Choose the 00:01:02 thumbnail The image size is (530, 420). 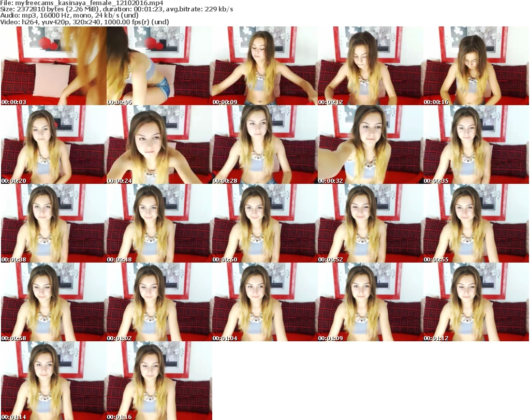click(x=159, y=302)
